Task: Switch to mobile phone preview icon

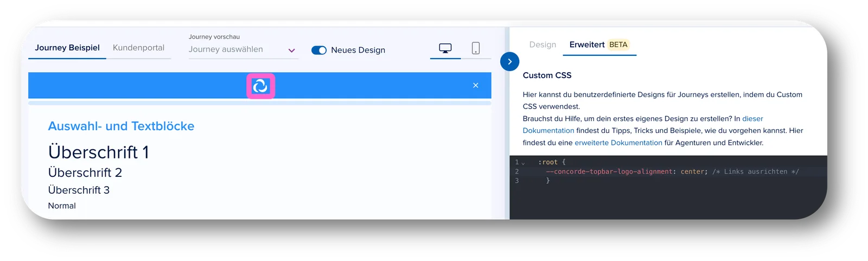Action: pyautogui.click(x=476, y=48)
